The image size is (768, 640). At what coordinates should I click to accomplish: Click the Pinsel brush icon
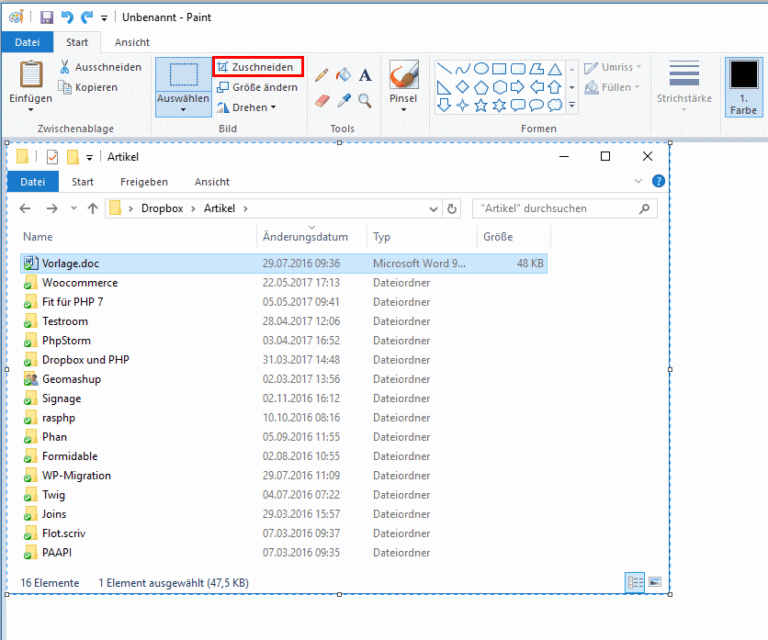[x=404, y=74]
